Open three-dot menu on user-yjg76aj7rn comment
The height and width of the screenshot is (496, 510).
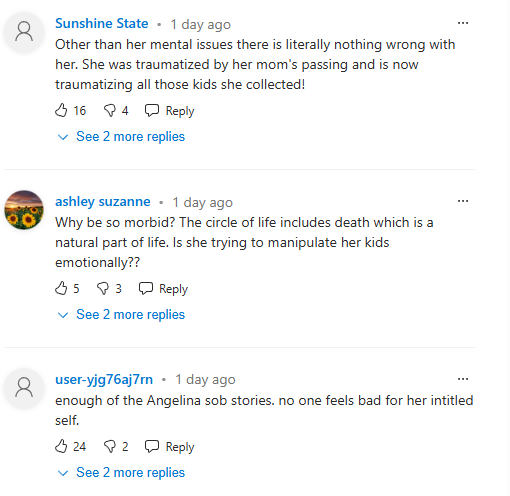click(463, 379)
